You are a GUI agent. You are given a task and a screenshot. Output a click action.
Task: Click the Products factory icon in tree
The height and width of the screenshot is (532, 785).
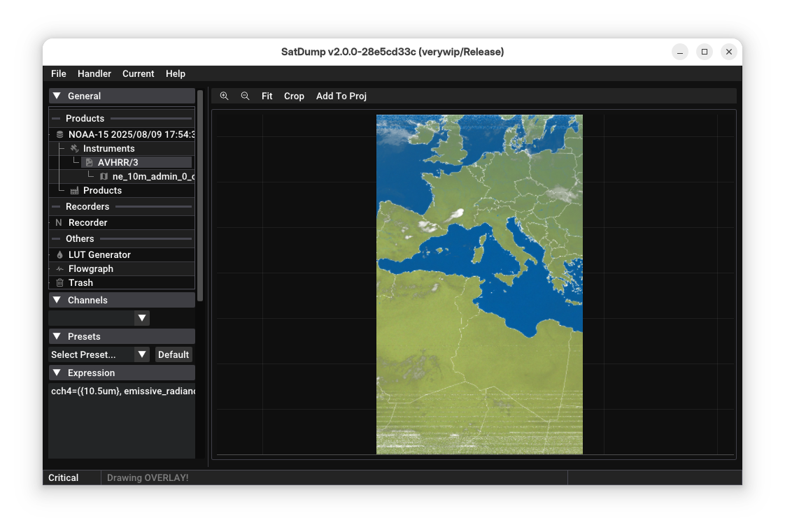[x=74, y=191]
